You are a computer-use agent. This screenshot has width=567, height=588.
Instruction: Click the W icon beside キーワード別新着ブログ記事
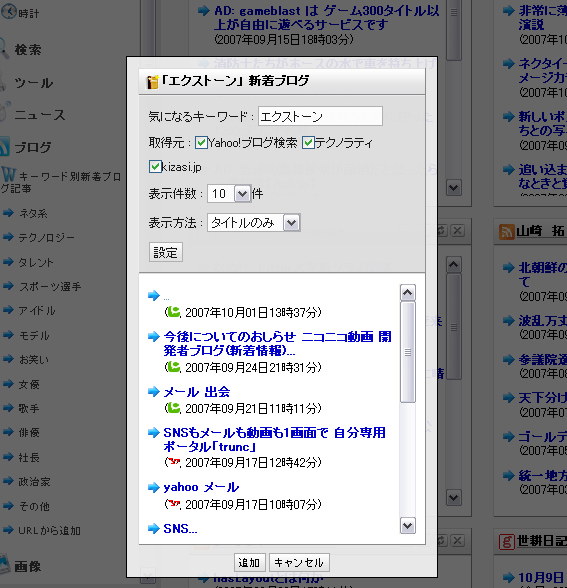point(8,174)
